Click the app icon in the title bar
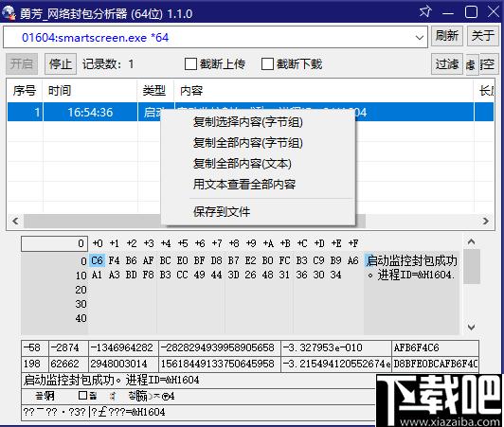504x427 pixels. (9, 13)
